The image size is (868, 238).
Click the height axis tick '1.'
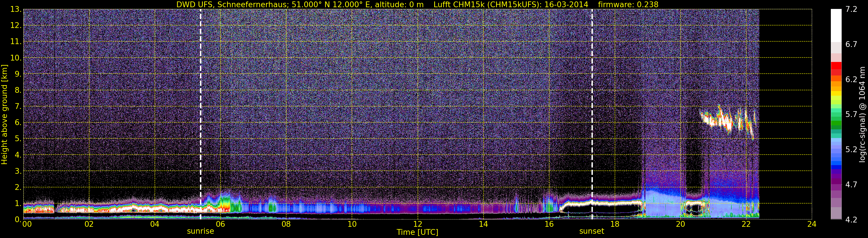pyautogui.click(x=18, y=204)
